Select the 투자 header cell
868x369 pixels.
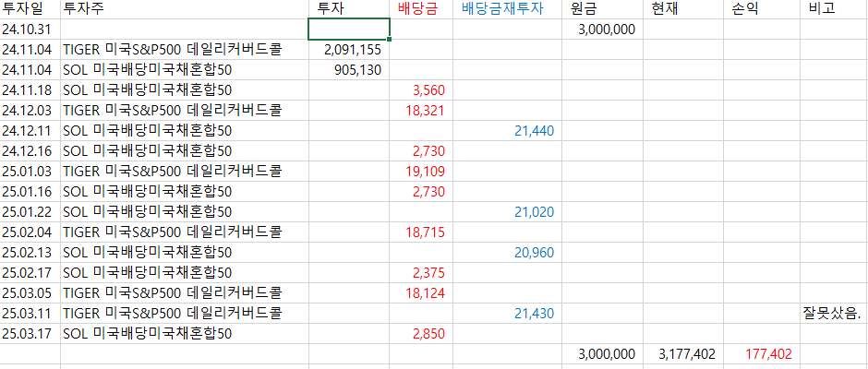pyautogui.click(x=349, y=9)
